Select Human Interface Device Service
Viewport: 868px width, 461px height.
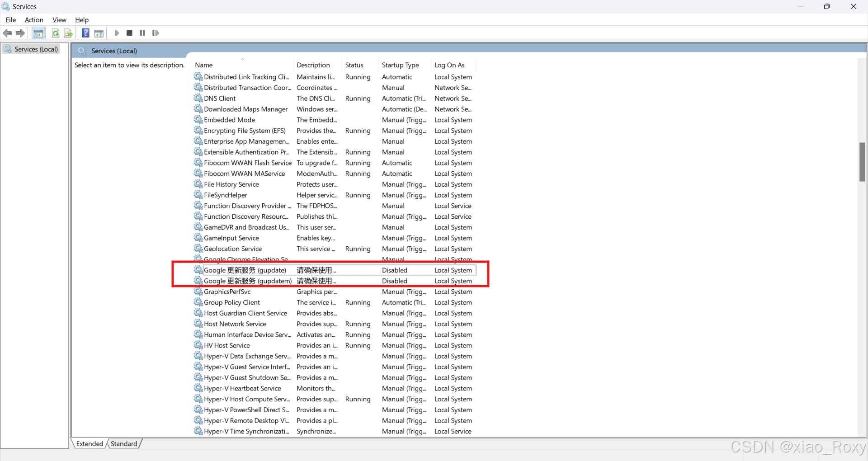point(335,334)
